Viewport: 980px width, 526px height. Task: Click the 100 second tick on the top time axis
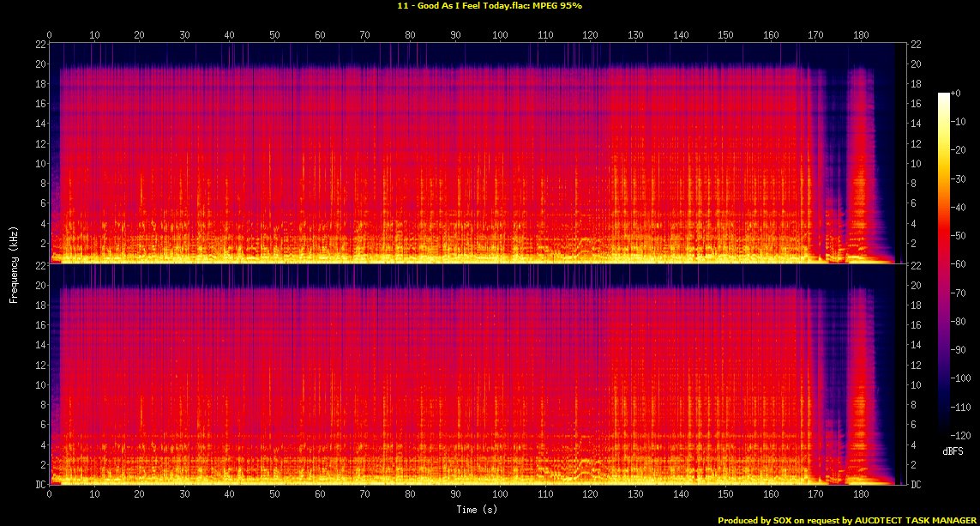tap(501, 35)
